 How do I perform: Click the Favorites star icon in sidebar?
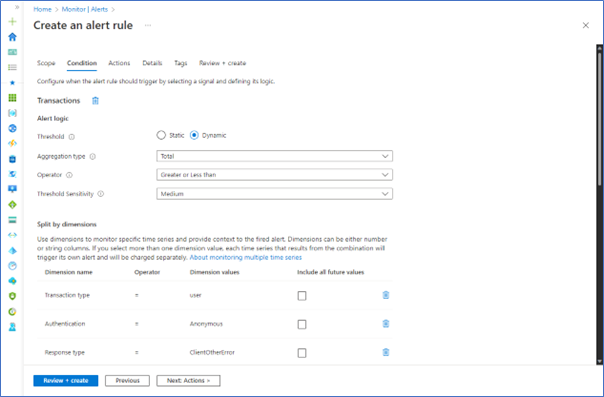click(x=12, y=82)
